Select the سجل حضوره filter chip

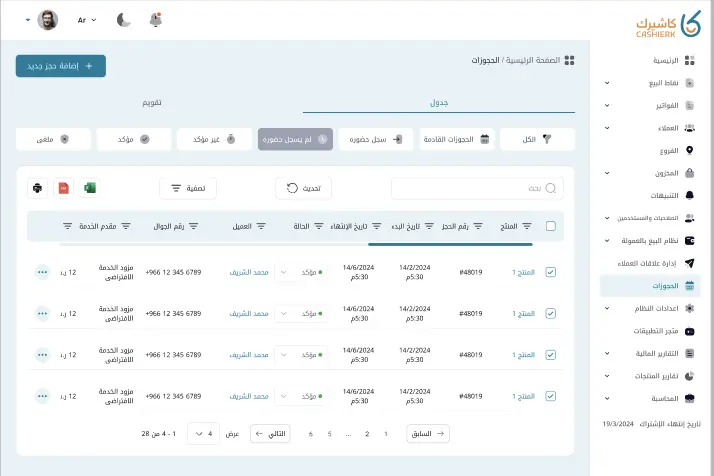pos(376,139)
